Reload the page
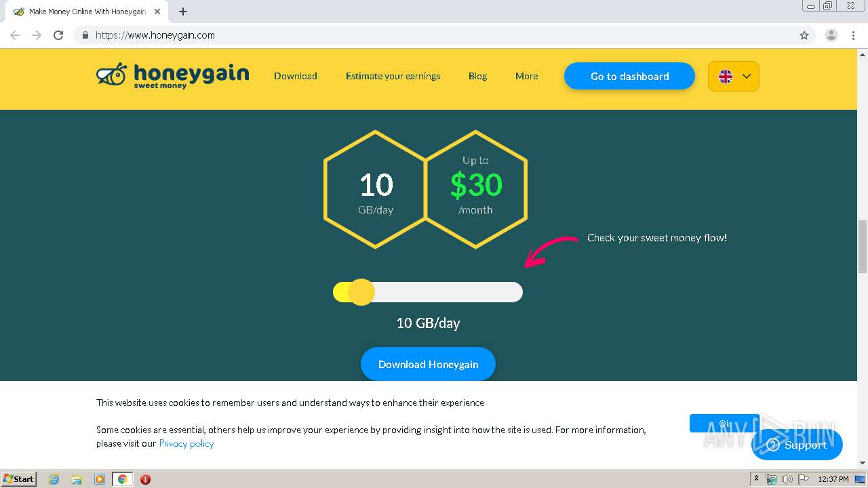This screenshot has width=868, height=488. [x=58, y=35]
